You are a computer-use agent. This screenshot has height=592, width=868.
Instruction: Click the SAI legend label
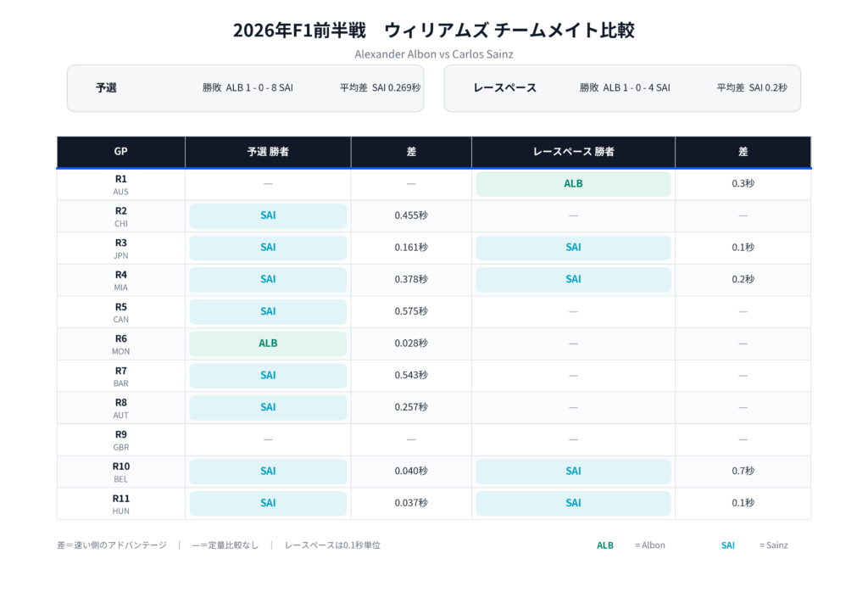728,545
